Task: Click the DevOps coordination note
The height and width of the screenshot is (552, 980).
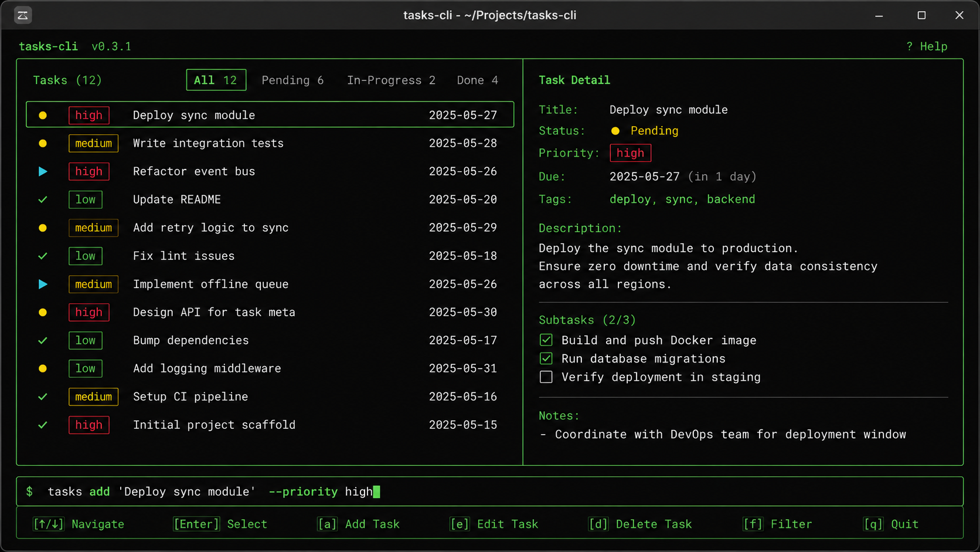Action: pyautogui.click(x=723, y=435)
